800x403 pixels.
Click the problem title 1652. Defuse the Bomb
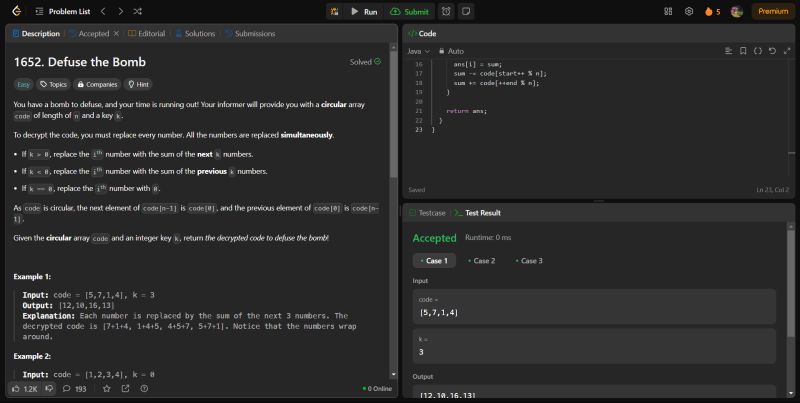[80, 62]
